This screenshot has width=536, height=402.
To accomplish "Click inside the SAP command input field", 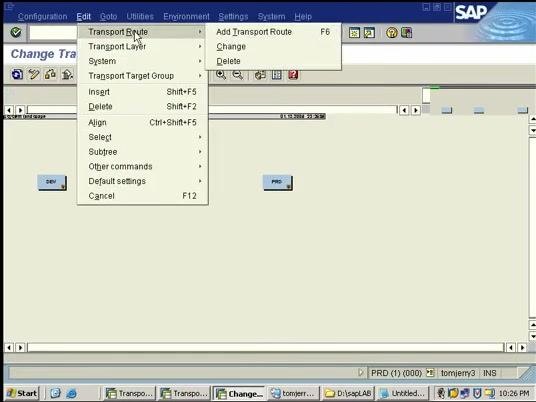I will 53,33.
